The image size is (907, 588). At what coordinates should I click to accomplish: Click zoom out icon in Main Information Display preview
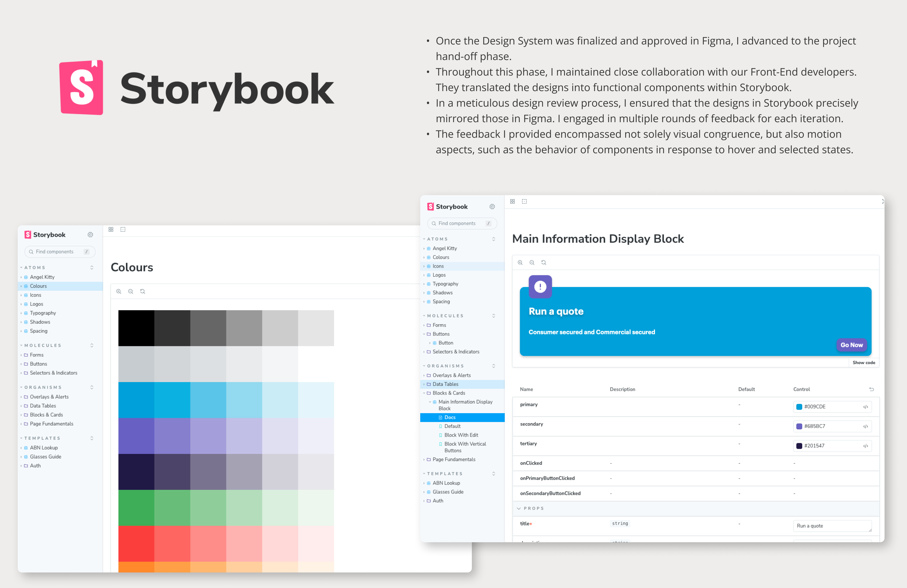[532, 262]
